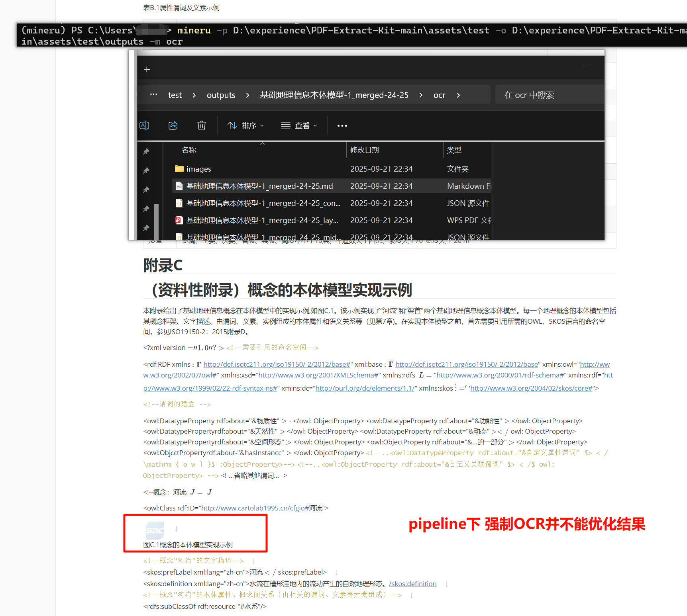
Task: Open the images folder icon
Action: 179,169
